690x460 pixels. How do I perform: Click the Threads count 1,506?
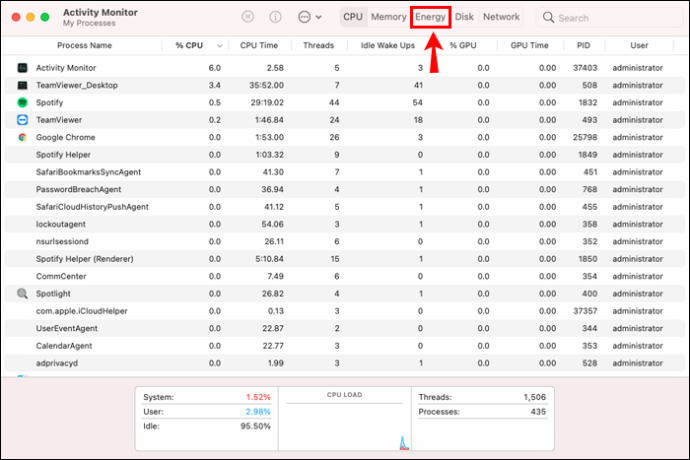click(x=535, y=397)
